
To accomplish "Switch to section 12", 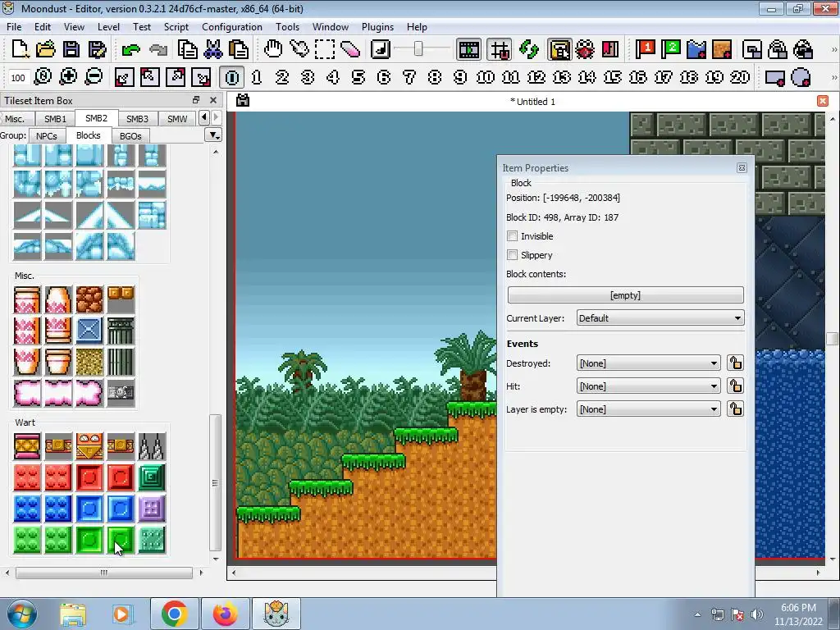I will (x=536, y=77).
